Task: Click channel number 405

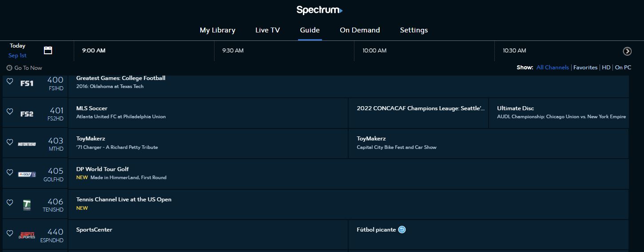Action: point(56,171)
